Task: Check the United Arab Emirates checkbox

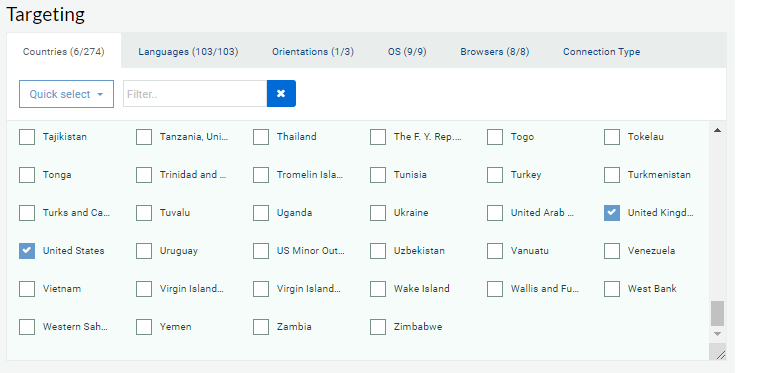Action: tap(495, 213)
